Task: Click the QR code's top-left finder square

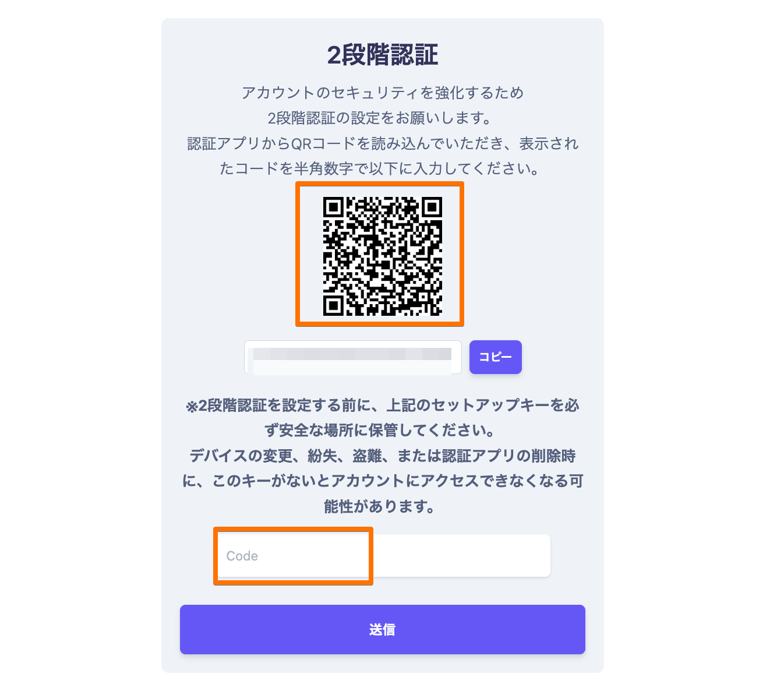Action: tap(334, 207)
